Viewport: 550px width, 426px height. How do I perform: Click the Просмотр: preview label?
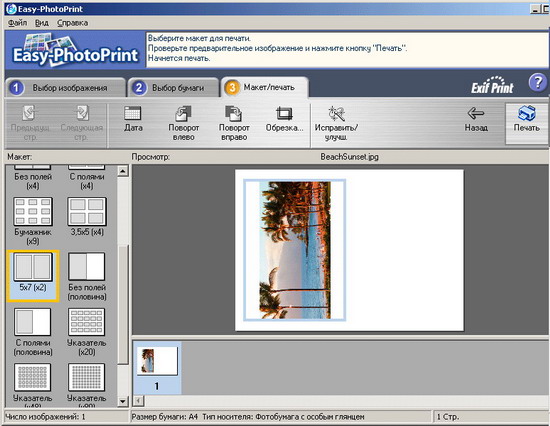[151, 157]
